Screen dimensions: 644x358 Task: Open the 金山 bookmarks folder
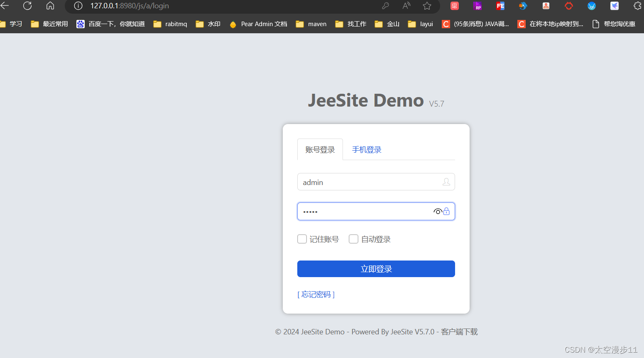coord(387,24)
